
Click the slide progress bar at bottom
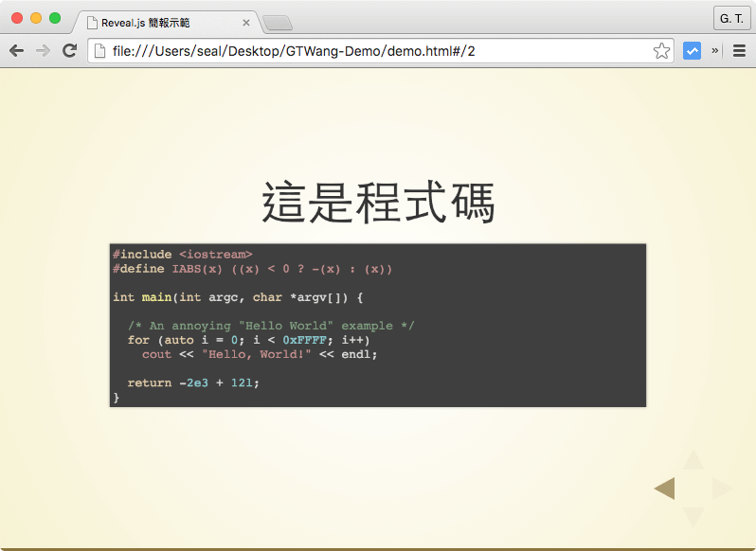point(378,548)
